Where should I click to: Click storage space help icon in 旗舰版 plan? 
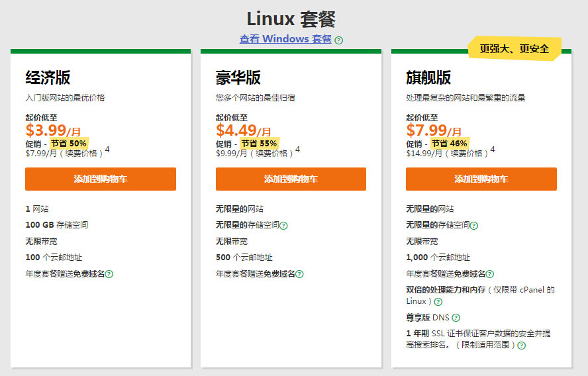[474, 226]
